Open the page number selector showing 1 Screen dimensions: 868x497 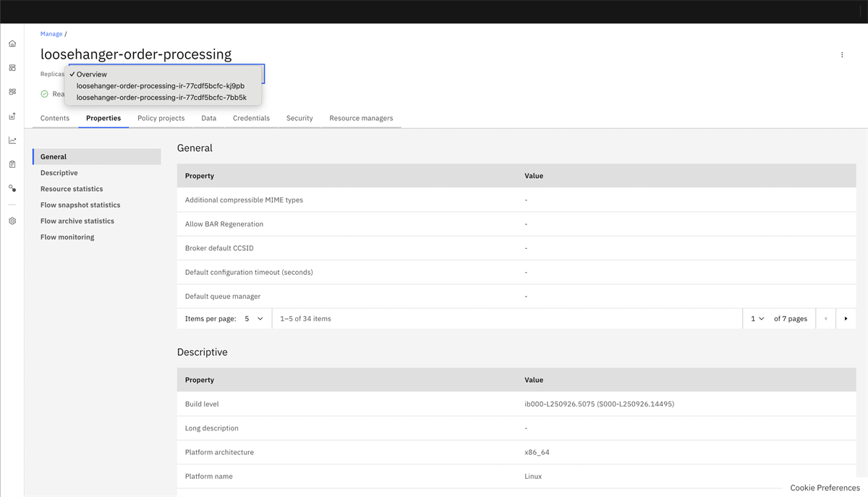[x=757, y=318]
